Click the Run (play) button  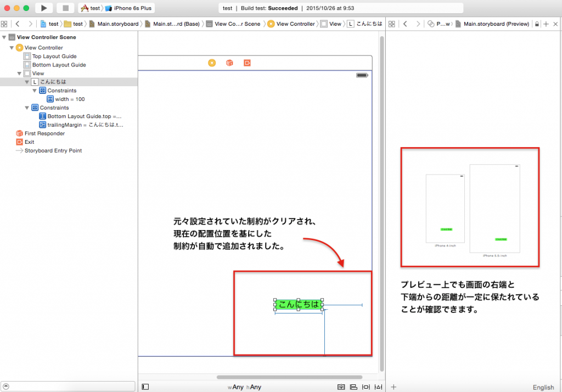coord(43,8)
